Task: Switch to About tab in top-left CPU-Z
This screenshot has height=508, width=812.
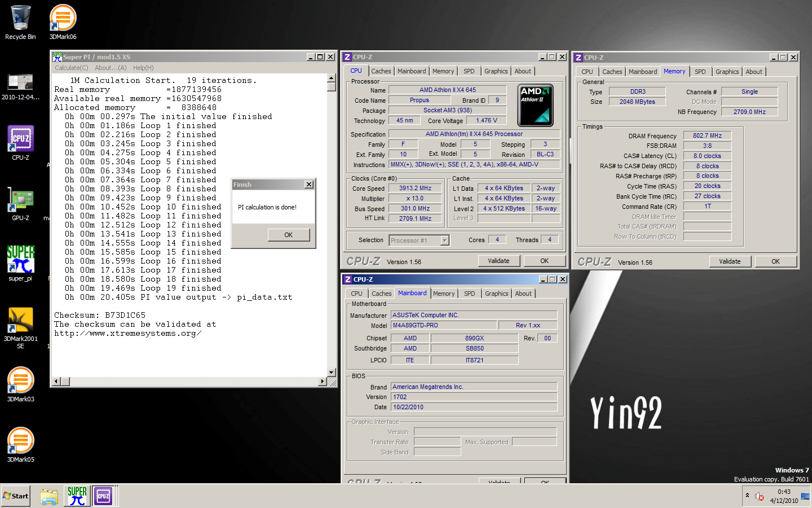Action: pyautogui.click(x=523, y=71)
